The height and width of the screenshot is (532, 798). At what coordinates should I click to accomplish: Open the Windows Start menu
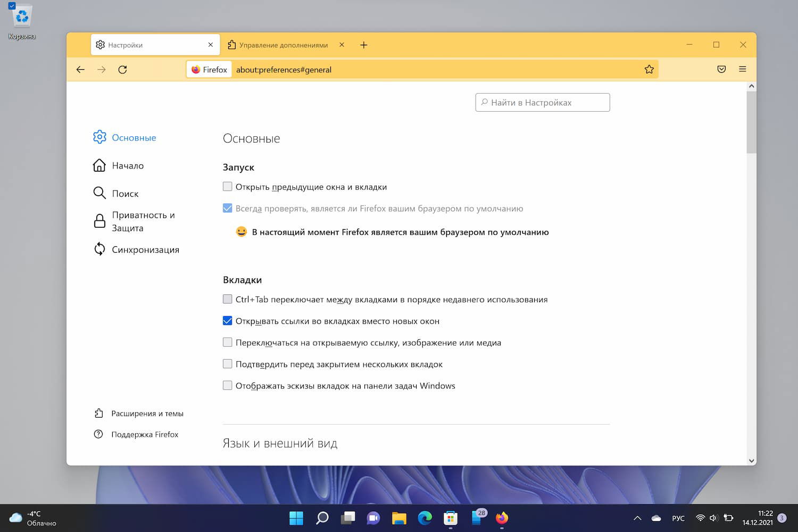[x=296, y=518]
